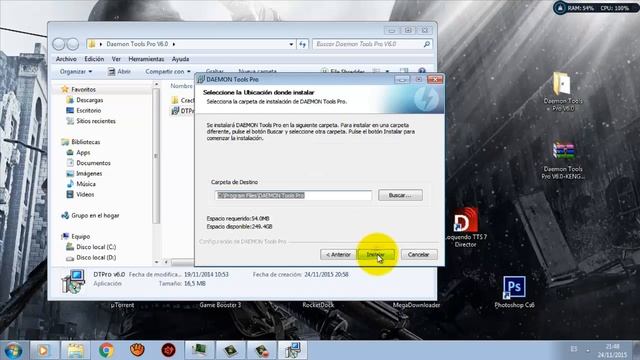The image size is (640, 360).
Task: Open the media player taskbar icon
Action: (44, 351)
